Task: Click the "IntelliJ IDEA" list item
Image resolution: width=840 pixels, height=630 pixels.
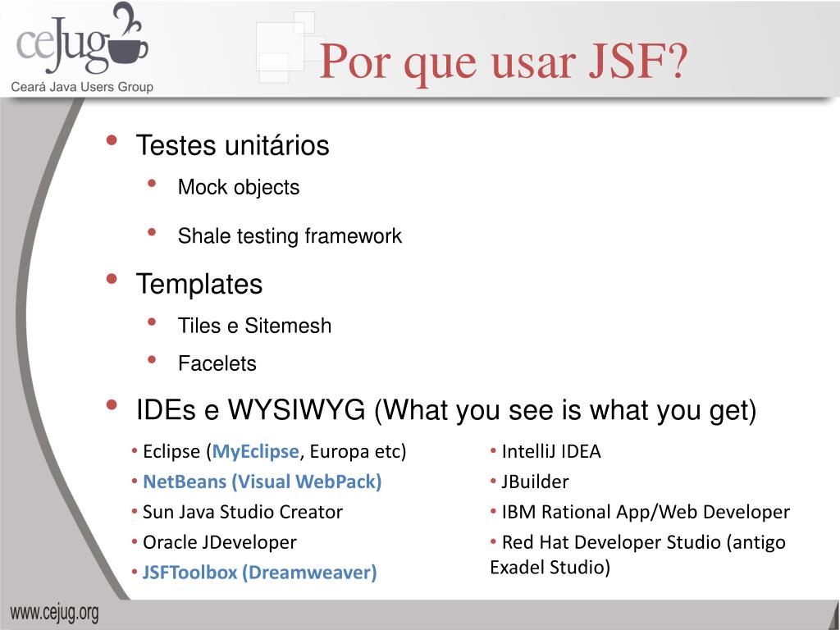Action: [551, 452]
